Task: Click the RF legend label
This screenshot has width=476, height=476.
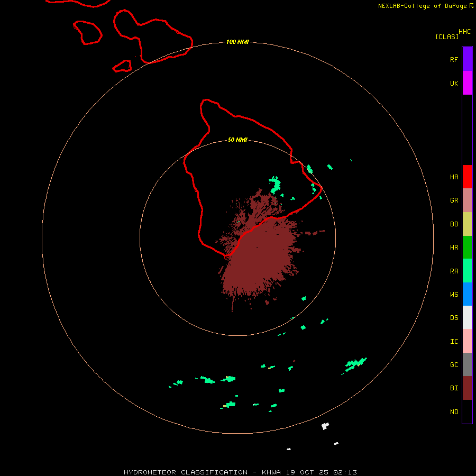Action: pyautogui.click(x=454, y=59)
